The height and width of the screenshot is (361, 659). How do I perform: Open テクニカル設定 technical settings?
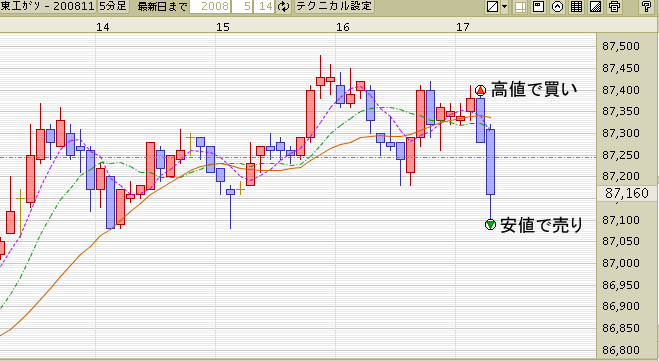(x=334, y=6)
